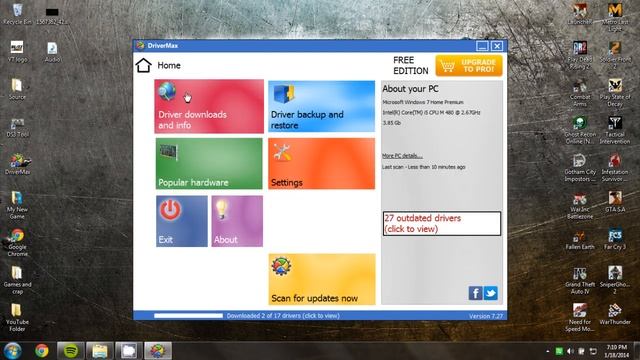Select the Grand Theft Auto IV shortcut

580,280
